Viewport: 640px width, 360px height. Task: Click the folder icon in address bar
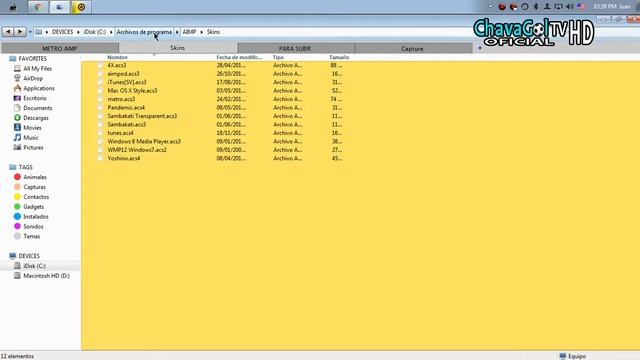38,32
